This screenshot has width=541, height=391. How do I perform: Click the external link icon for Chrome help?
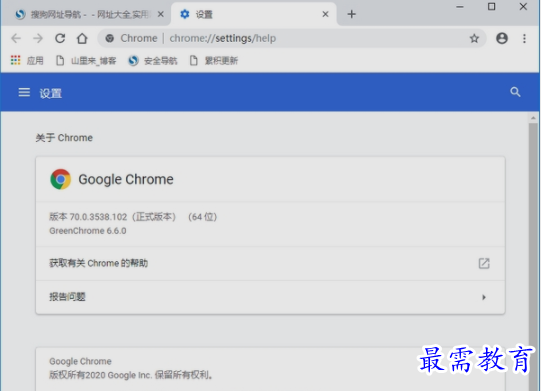[484, 263]
